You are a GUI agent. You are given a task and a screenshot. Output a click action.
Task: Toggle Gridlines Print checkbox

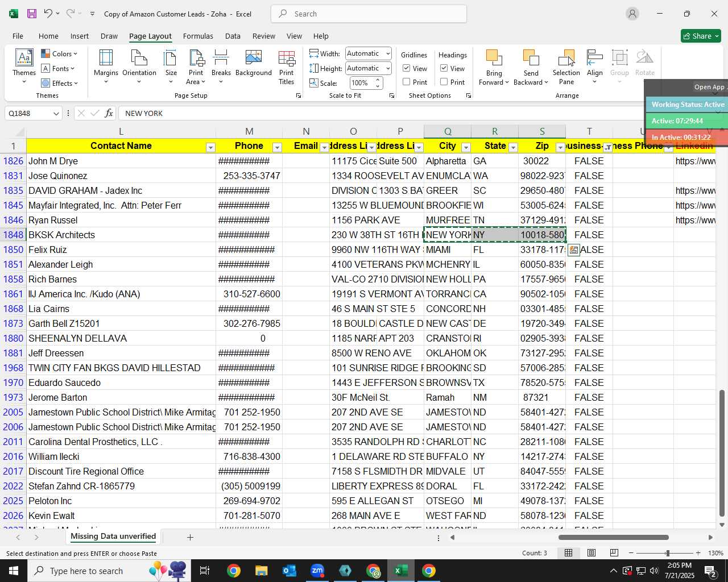407,82
